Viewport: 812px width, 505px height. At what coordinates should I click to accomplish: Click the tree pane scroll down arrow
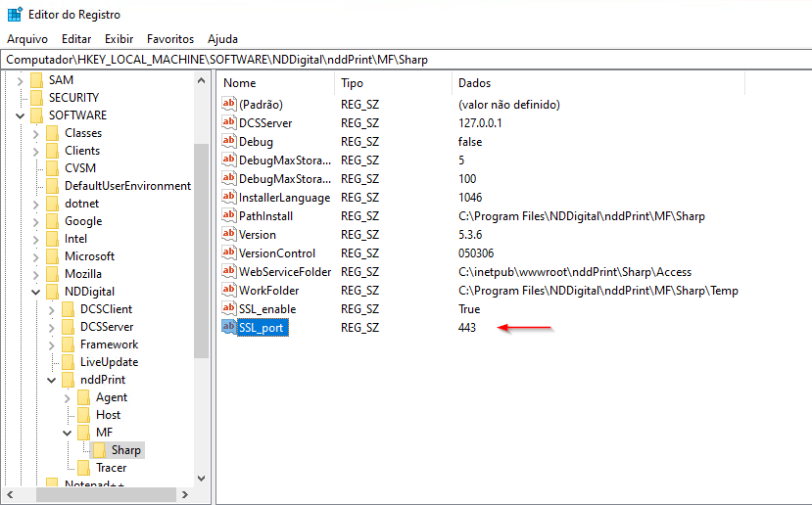201,479
